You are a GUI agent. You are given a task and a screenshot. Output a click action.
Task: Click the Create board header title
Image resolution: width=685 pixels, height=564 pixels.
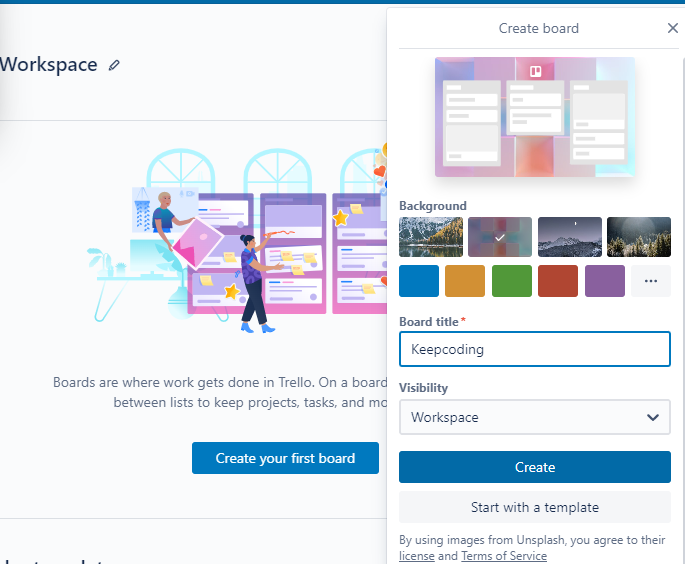pos(539,28)
